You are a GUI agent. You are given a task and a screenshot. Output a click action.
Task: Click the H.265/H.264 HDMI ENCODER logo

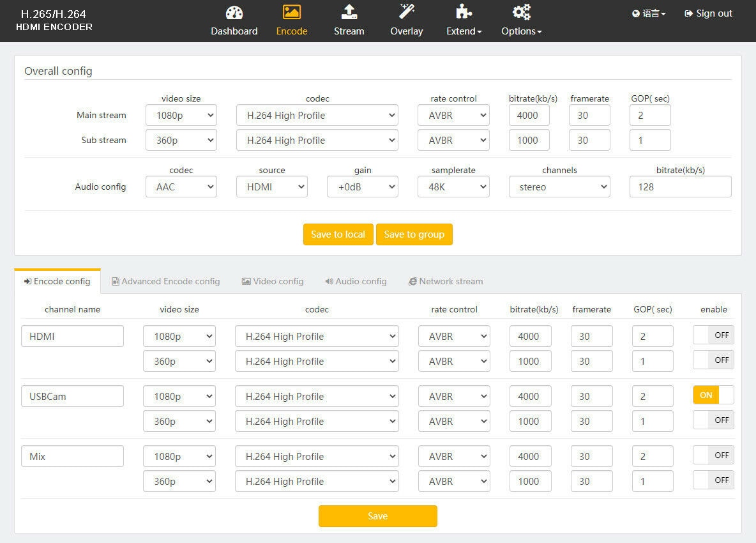click(x=54, y=20)
